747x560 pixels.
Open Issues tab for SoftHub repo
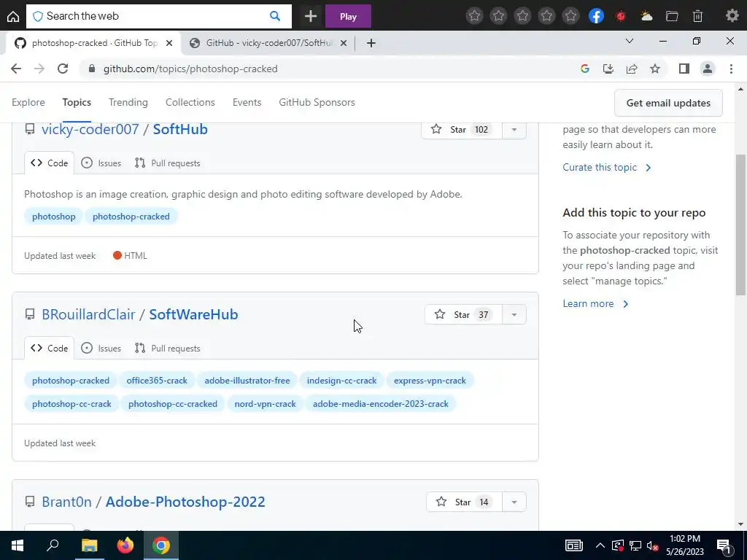(x=101, y=163)
